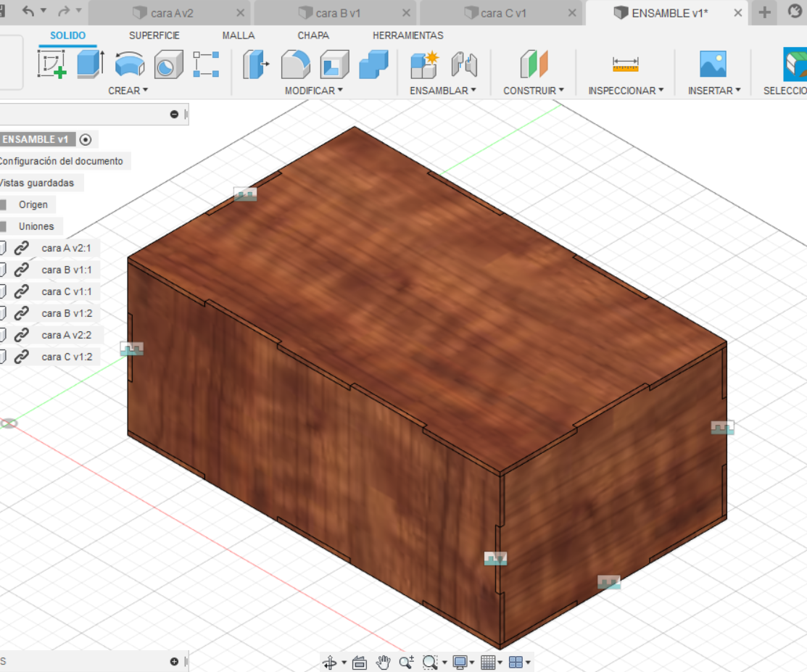The width and height of the screenshot is (807, 672).
Task: Collapse the browser panel with minus button
Action: pyautogui.click(x=174, y=115)
